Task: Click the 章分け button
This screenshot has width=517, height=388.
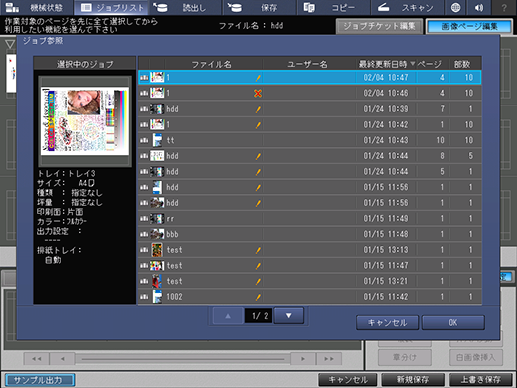Action: point(405,357)
